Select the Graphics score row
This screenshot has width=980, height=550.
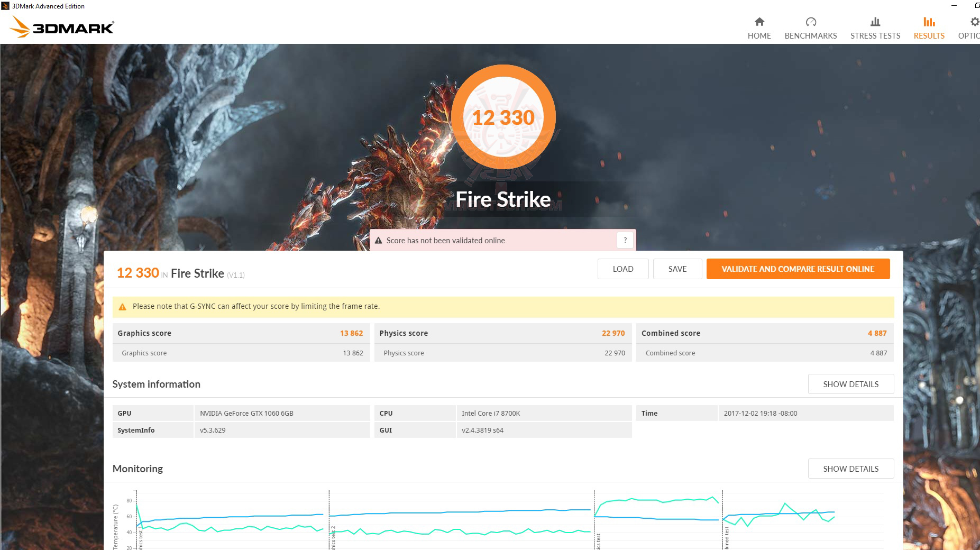[241, 333]
